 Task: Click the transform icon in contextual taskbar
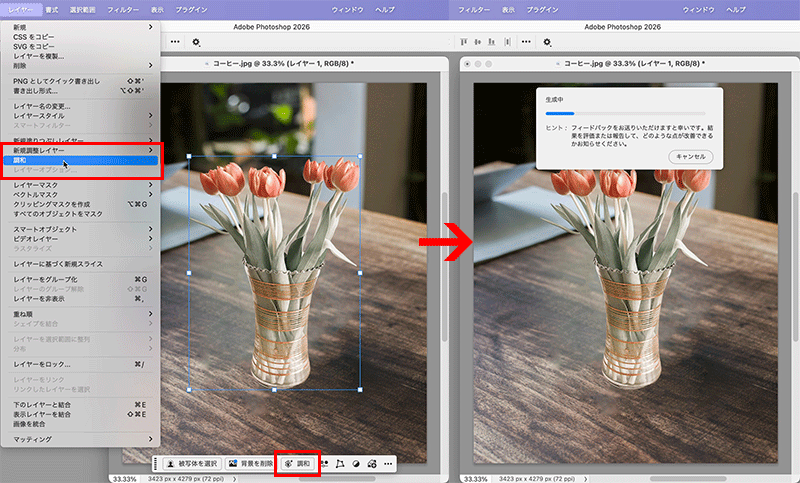(340, 464)
